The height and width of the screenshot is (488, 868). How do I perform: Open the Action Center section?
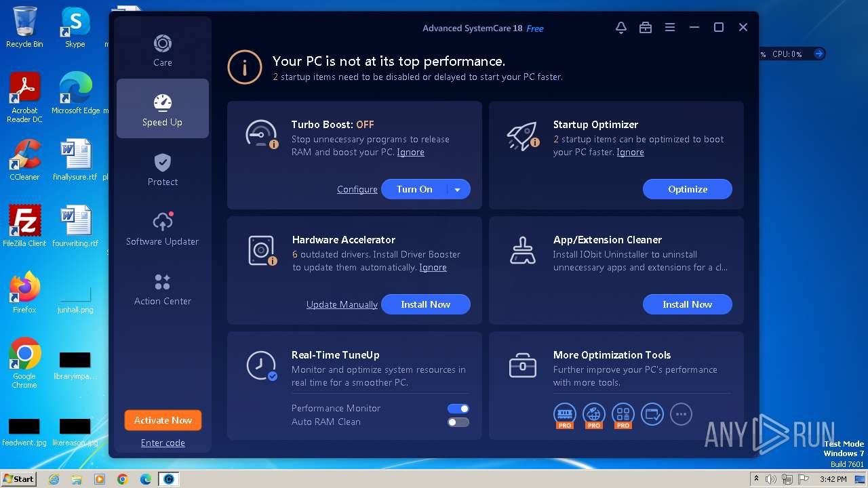[x=162, y=288]
